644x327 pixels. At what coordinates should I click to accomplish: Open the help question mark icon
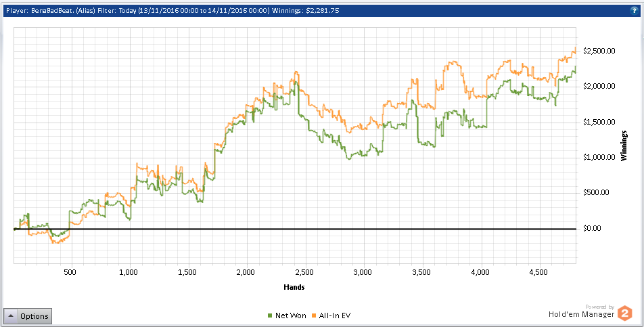coord(634,11)
